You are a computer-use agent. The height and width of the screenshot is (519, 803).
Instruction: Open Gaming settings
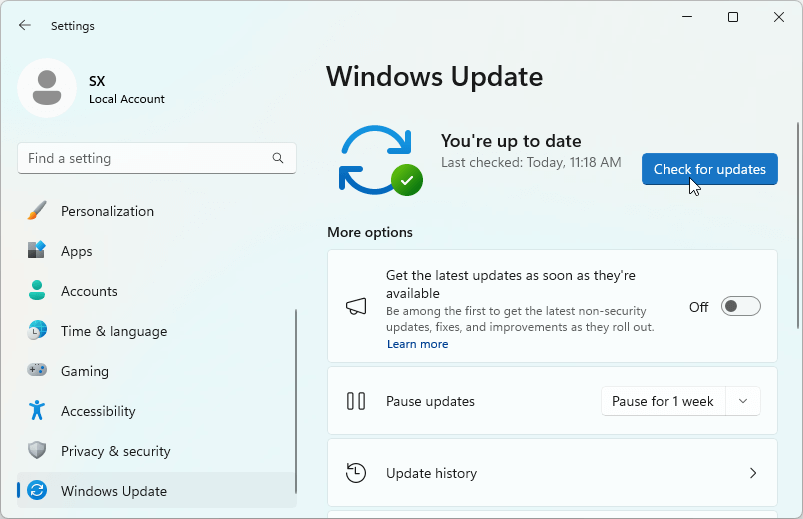click(x=157, y=371)
